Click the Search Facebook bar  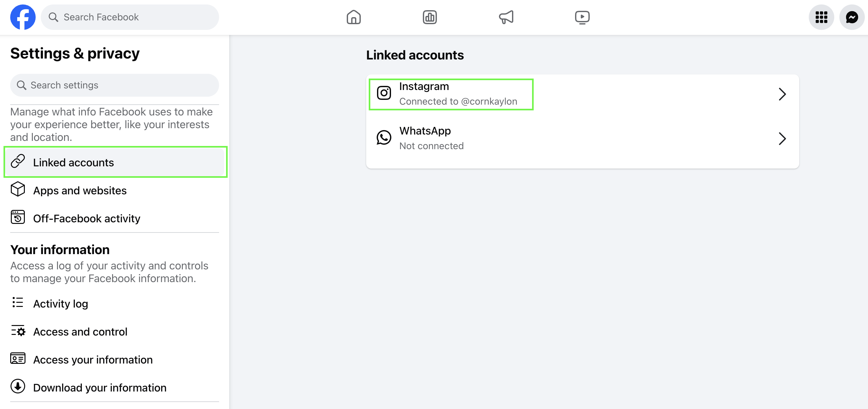click(129, 17)
